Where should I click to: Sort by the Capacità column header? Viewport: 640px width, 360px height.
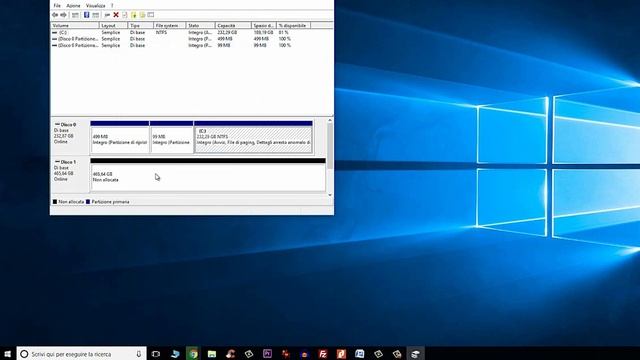pyautogui.click(x=233, y=25)
